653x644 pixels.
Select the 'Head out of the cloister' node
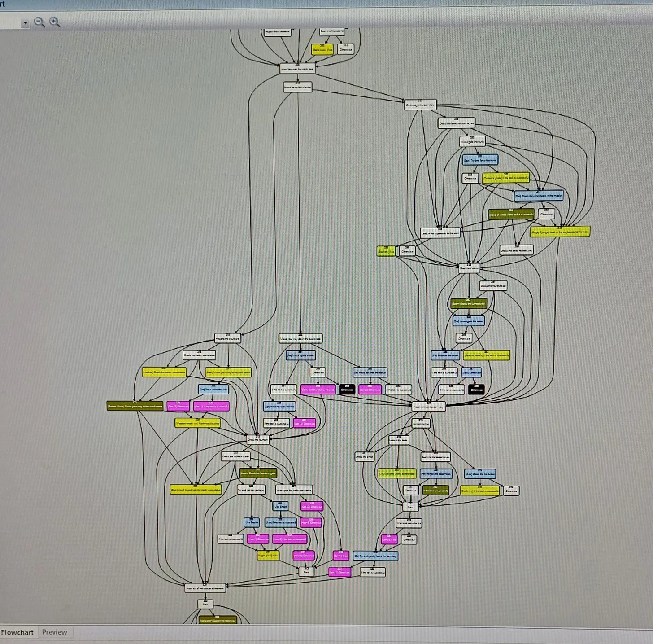point(205,588)
